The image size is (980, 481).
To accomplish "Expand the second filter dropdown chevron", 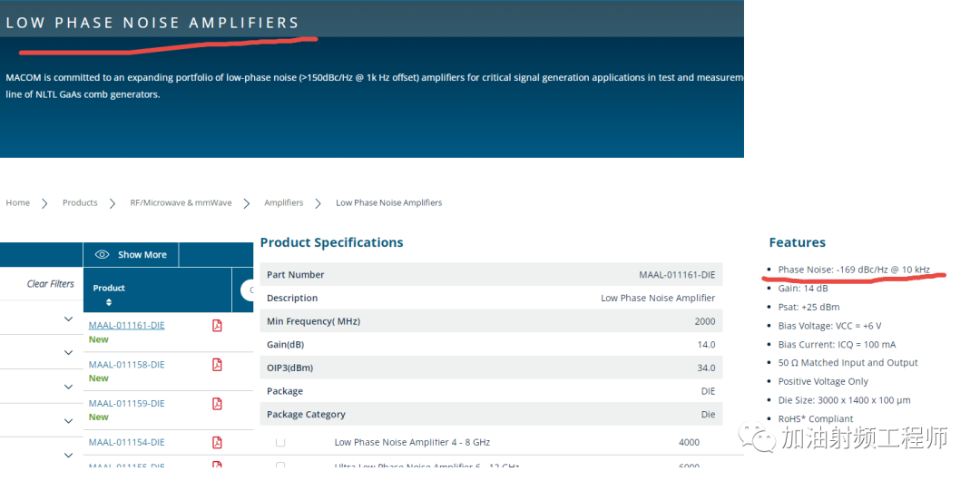I will 68,352.
